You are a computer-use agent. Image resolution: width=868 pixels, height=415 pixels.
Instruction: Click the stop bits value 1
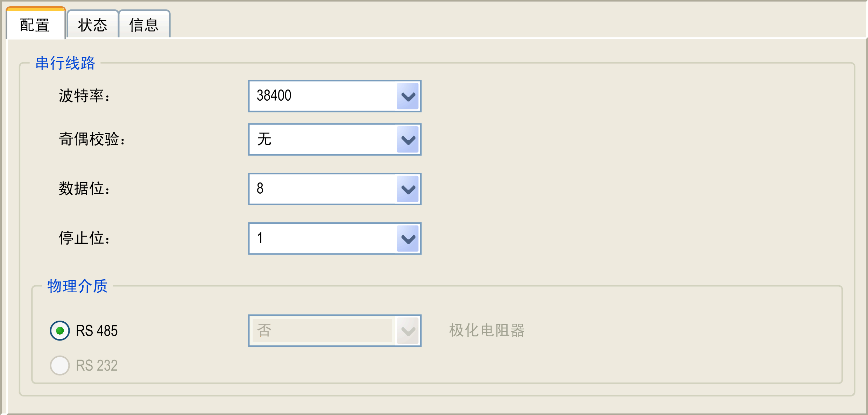pyautogui.click(x=260, y=238)
